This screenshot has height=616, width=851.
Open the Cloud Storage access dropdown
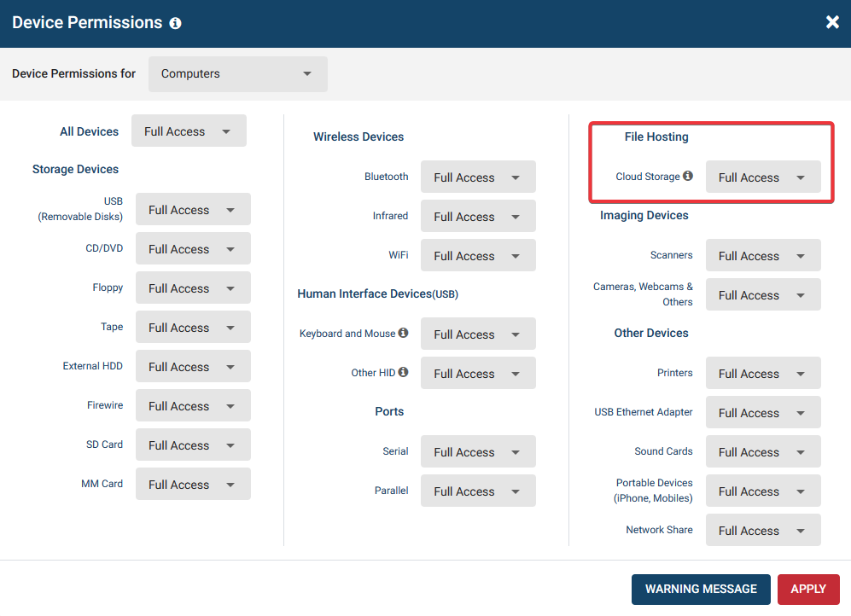763,177
